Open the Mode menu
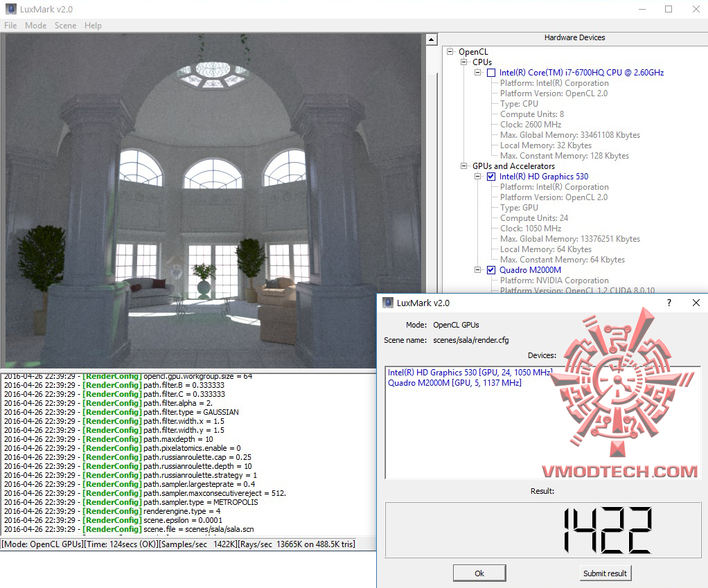 click(35, 25)
